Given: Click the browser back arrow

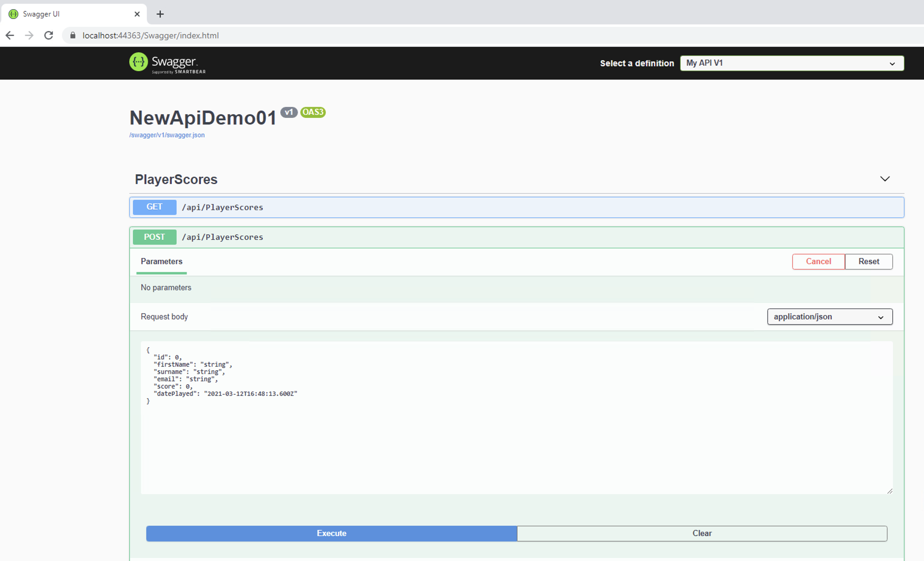Looking at the screenshot, I should click(x=10, y=35).
